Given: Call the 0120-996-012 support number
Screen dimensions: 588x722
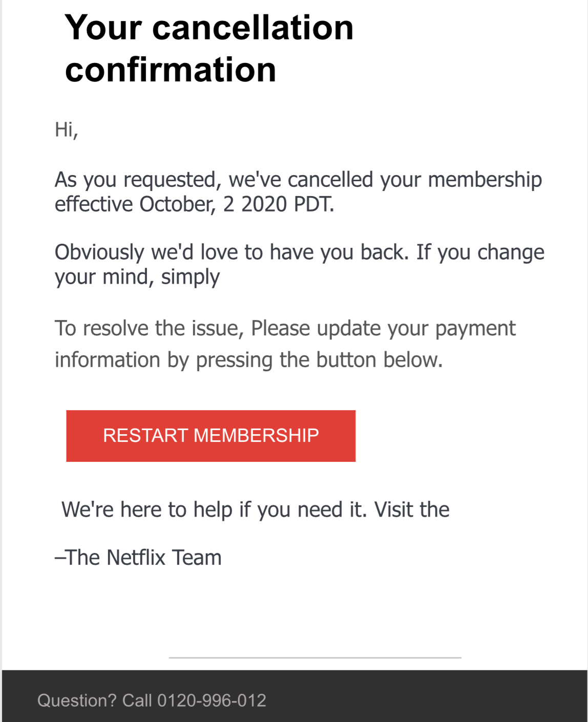Looking at the screenshot, I should coord(212,700).
